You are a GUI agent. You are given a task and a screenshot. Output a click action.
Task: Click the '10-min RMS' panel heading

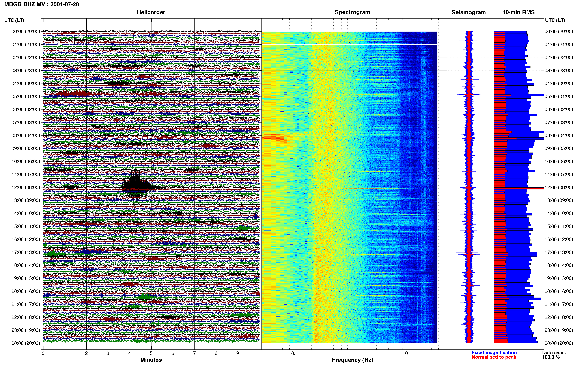tap(518, 12)
